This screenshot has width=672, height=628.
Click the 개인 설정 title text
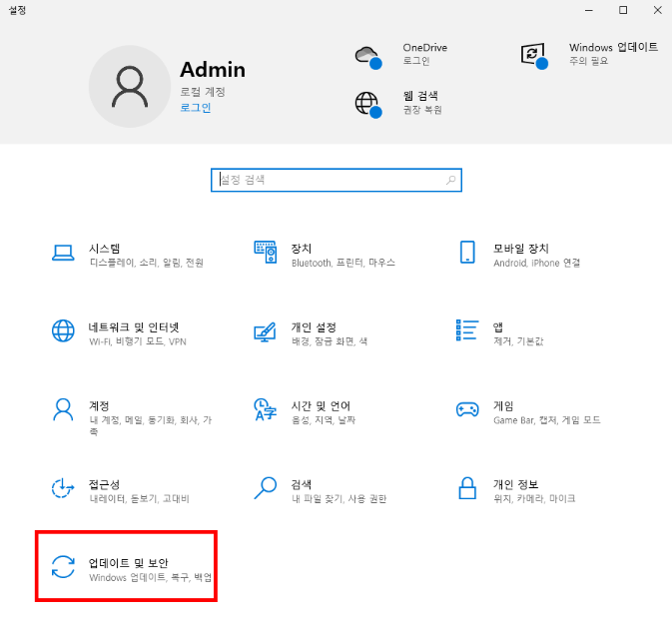(314, 327)
